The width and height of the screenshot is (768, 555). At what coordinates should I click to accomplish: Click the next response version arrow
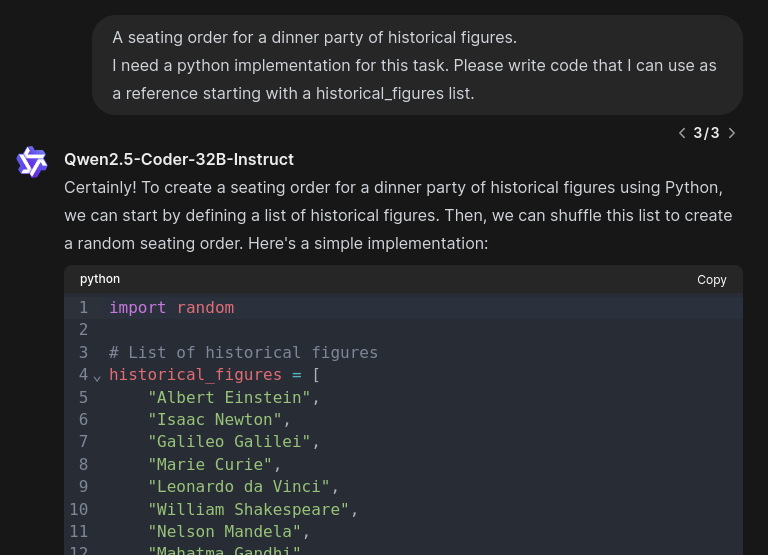tap(732, 133)
